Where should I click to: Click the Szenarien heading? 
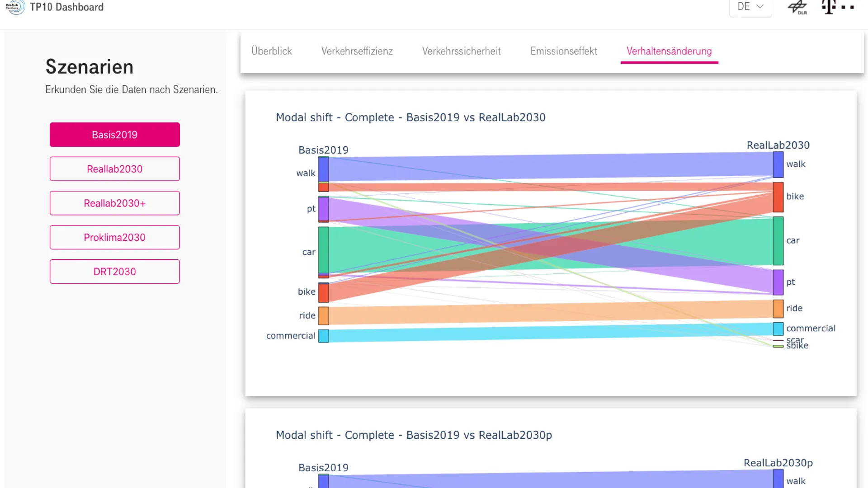point(90,67)
